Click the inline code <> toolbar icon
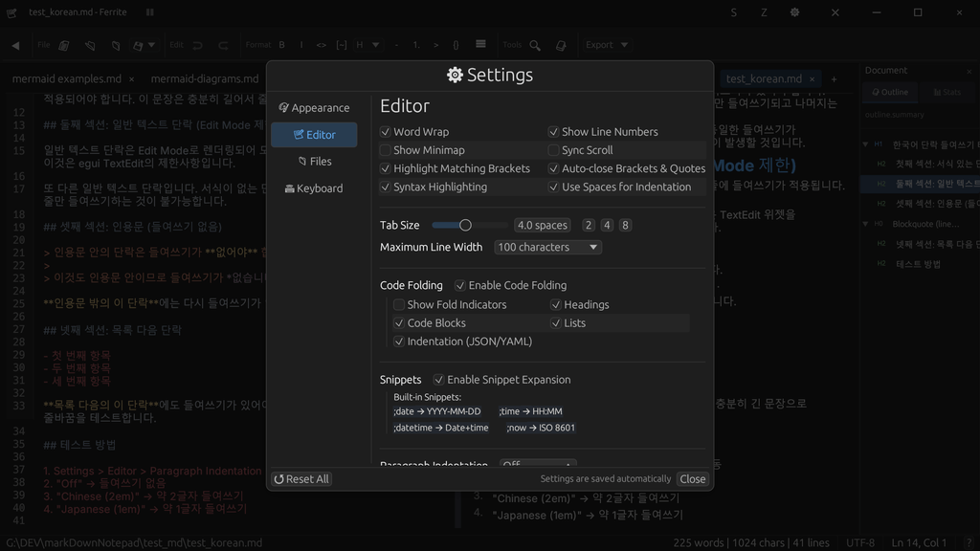The height and width of the screenshot is (551, 980). 321,45
